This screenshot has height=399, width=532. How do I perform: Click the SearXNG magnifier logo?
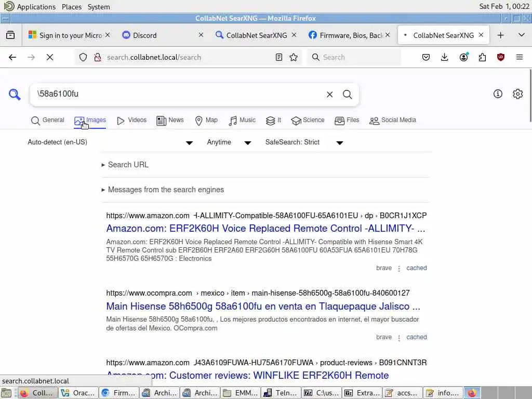(x=15, y=95)
